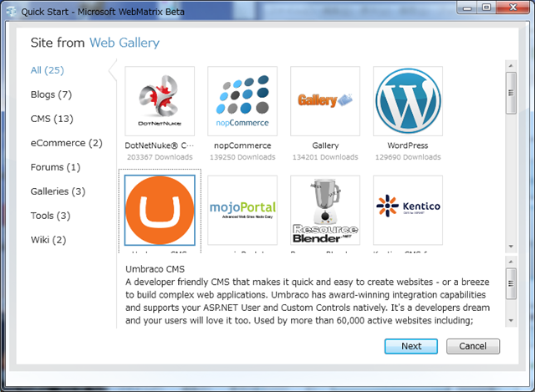Click the orange Umbraco CMS icon
The image size is (535, 392).
pyautogui.click(x=159, y=210)
